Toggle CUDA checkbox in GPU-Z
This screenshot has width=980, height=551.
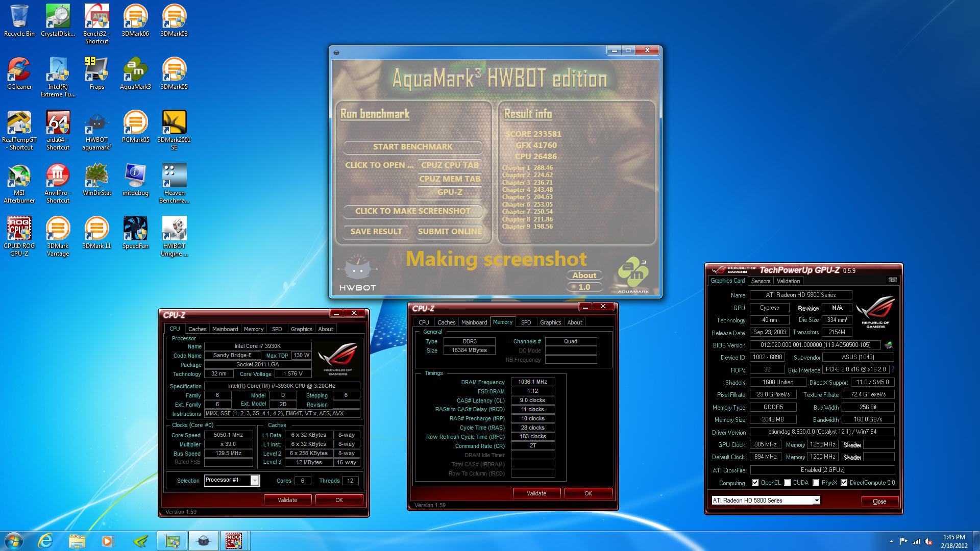click(787, 483)
